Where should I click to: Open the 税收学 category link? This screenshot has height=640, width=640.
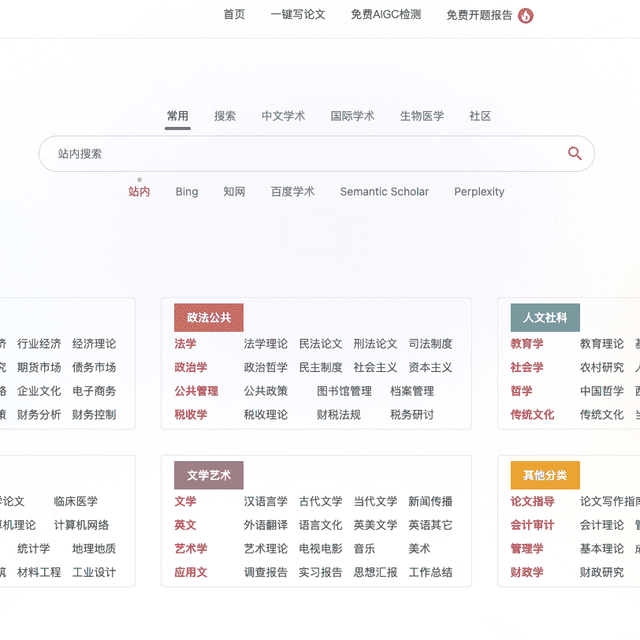[191, 415]
